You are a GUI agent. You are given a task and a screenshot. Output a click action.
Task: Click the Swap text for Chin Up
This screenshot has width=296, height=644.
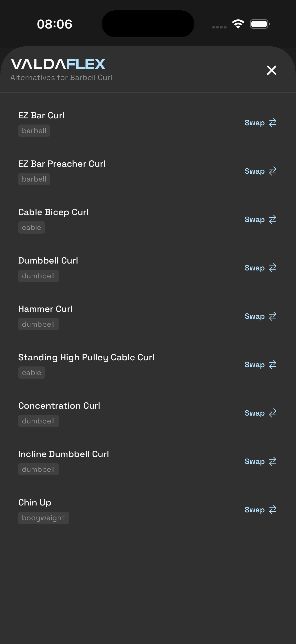(254, 510)
